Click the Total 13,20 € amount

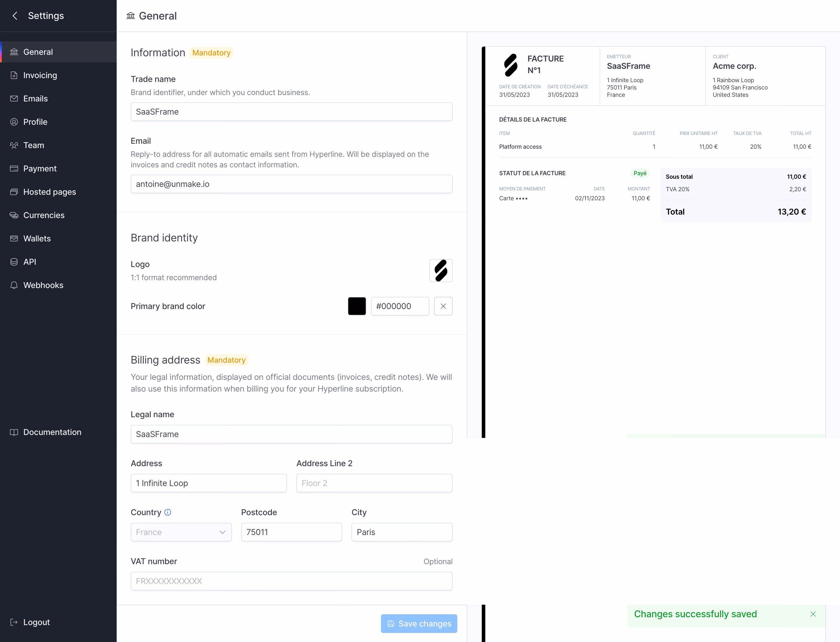pos(792,212)
